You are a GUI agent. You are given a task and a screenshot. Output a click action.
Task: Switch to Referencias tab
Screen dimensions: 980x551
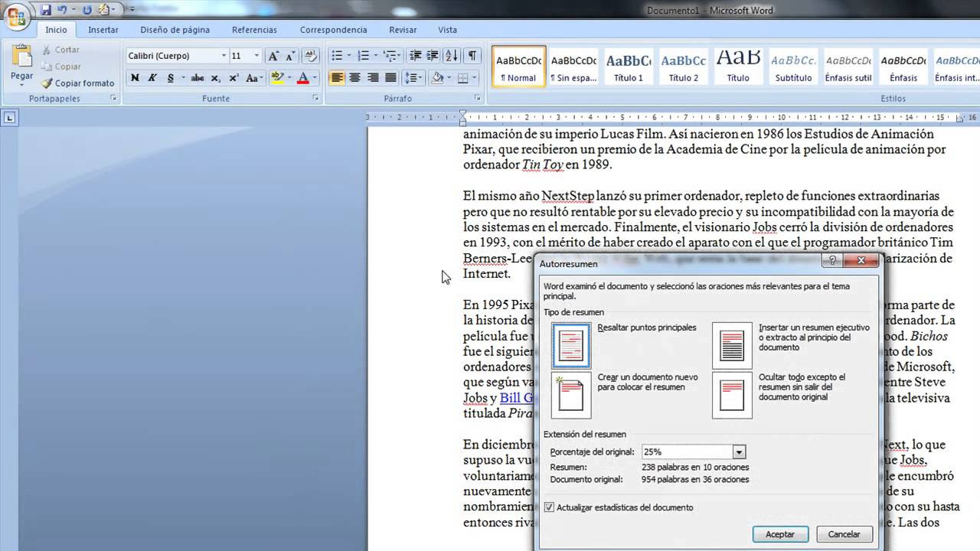click(x=254, y=30)
